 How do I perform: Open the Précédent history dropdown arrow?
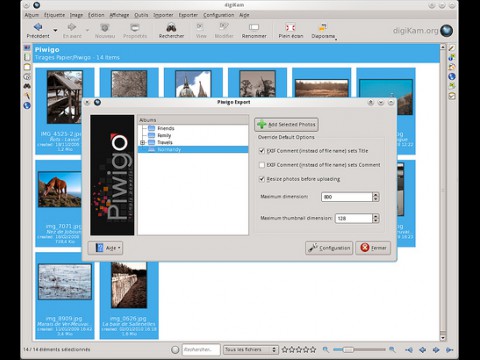[55, 30]
